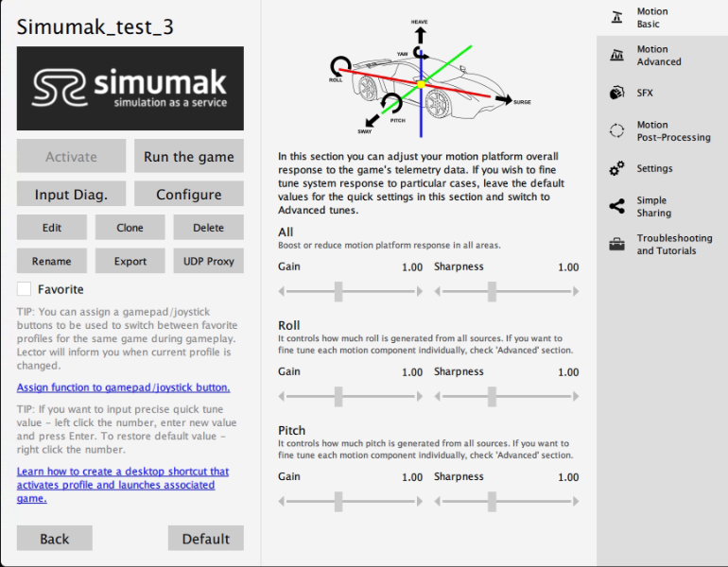Viewport: 728px width, 567px height.
Task: Click the Configure button
Action: tap(188, 194)
